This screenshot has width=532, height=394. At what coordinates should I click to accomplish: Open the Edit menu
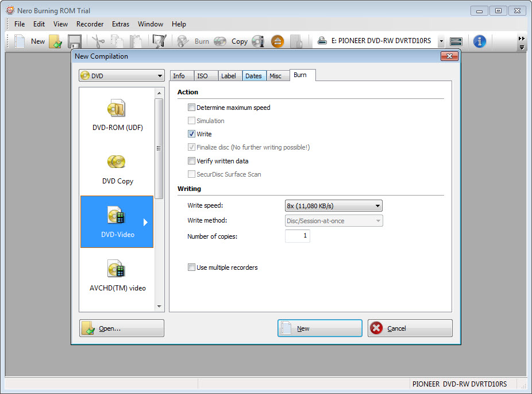pos(38,24)
